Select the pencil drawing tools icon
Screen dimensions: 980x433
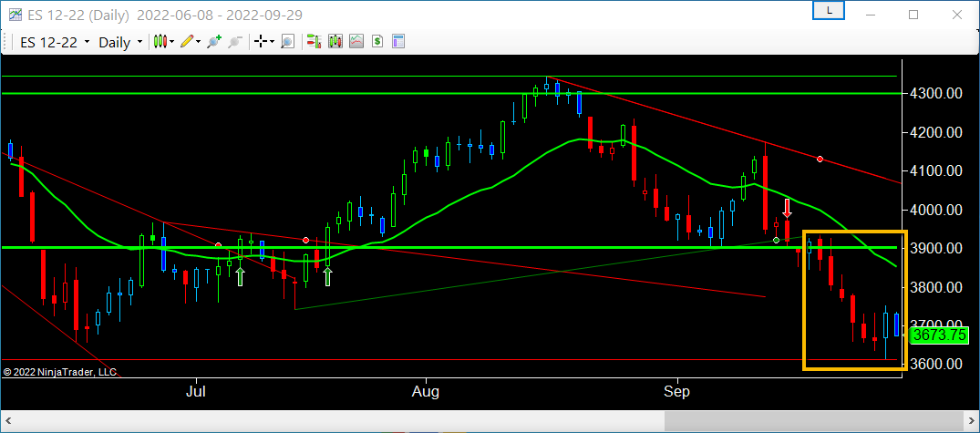(x=187, y=42)
